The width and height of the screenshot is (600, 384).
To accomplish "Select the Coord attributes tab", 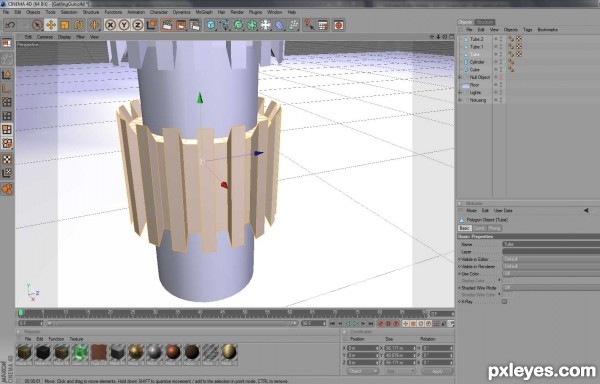I will (479, 228).
